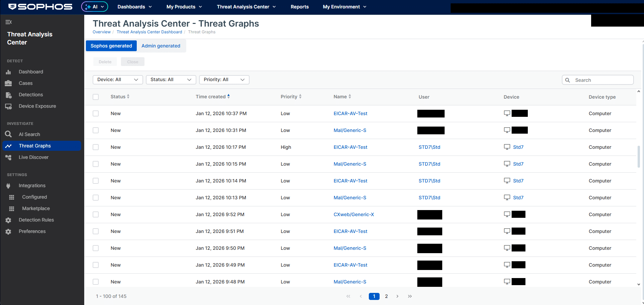The height and width of the screenshot is (305, 644).
Task: Sort by Priority column arrows
Action: click(x=300, y=97)
